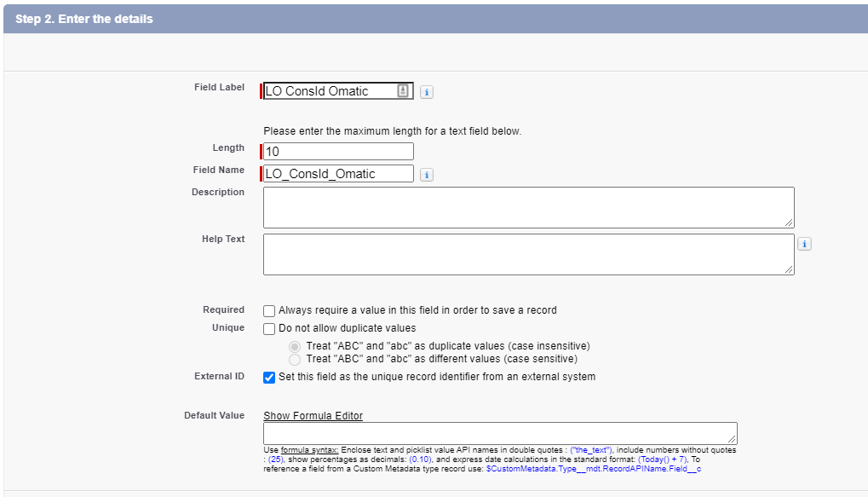Click the '(25)' number example link
Screen dimensions: 868x497
[276, 459]
